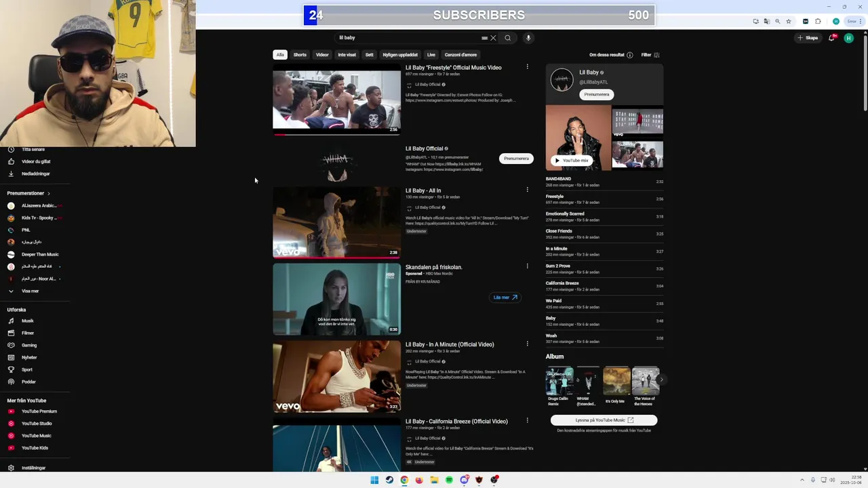
Task: Open Lil Baby "Freestyle" Official Music Video title
Action: [454, 68]
